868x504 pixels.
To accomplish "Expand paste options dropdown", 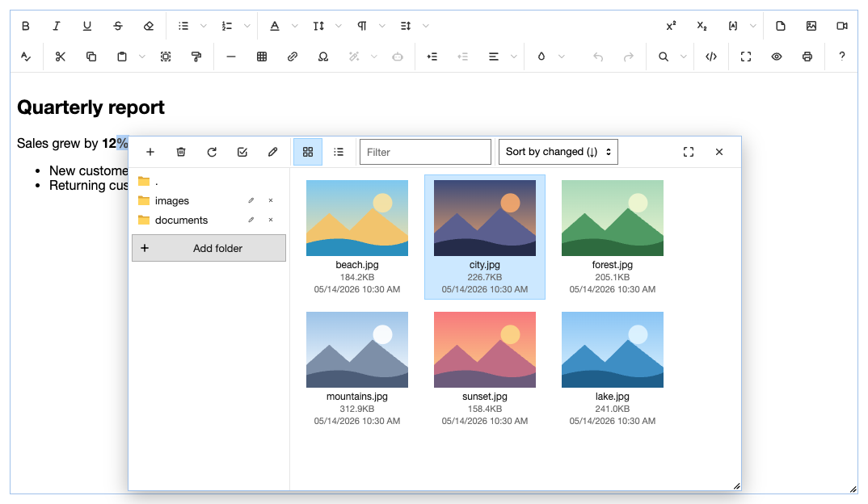I will tap(141, 57).
